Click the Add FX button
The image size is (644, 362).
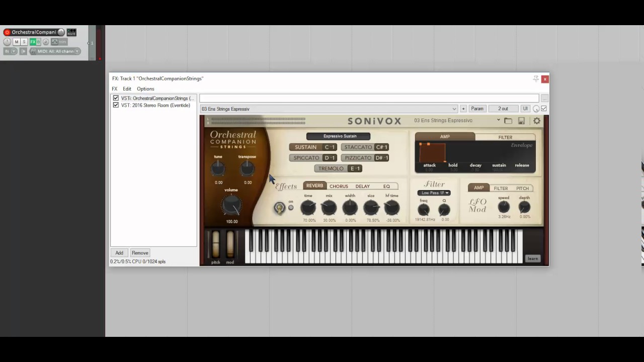pyautogui.click(x=119, y=253)
